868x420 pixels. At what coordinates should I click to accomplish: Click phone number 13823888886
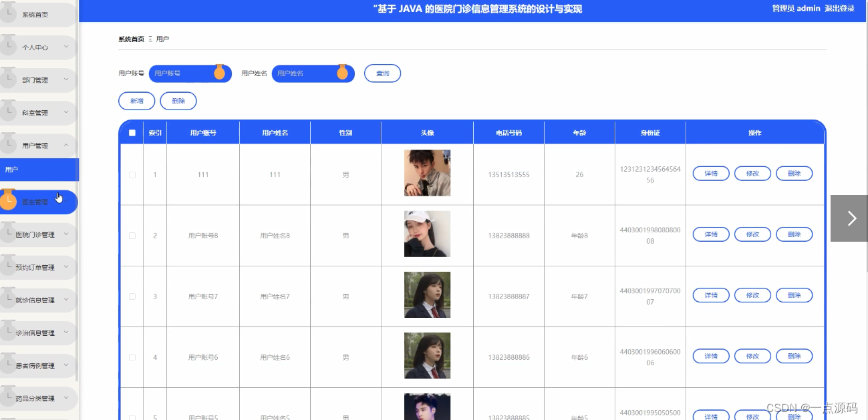coord(509,357)
